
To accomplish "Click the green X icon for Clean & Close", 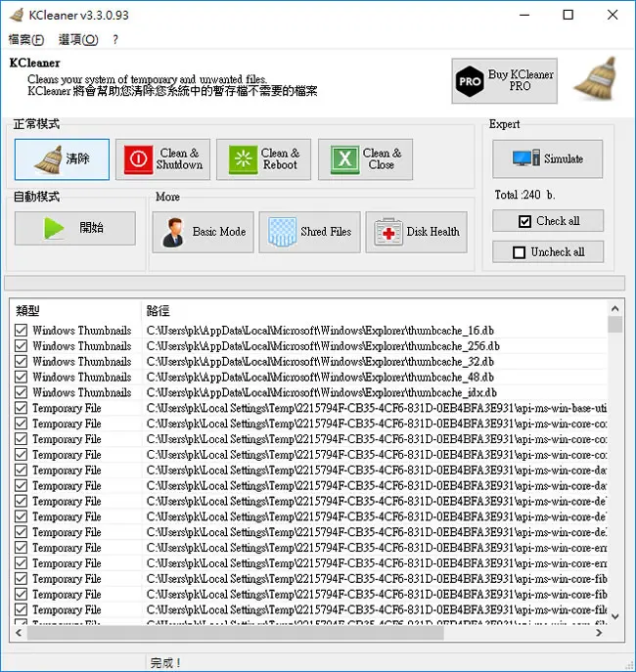I will click(x=345, y=159).
